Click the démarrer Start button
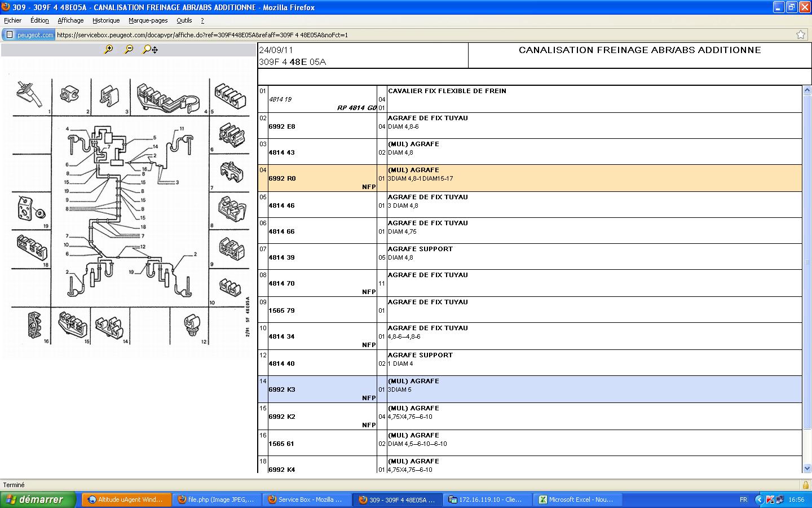 pos(38,500)
